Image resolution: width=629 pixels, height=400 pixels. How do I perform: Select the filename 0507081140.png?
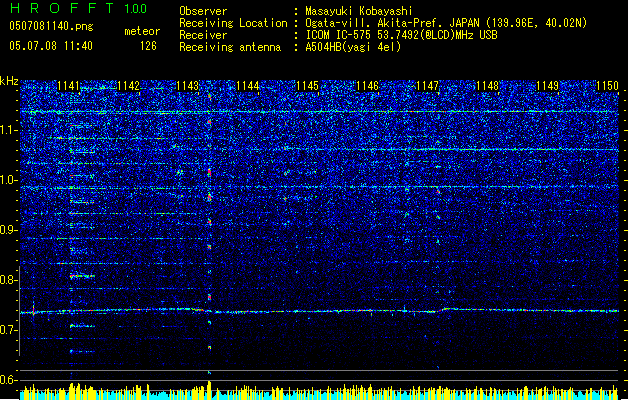pos(51,26)
